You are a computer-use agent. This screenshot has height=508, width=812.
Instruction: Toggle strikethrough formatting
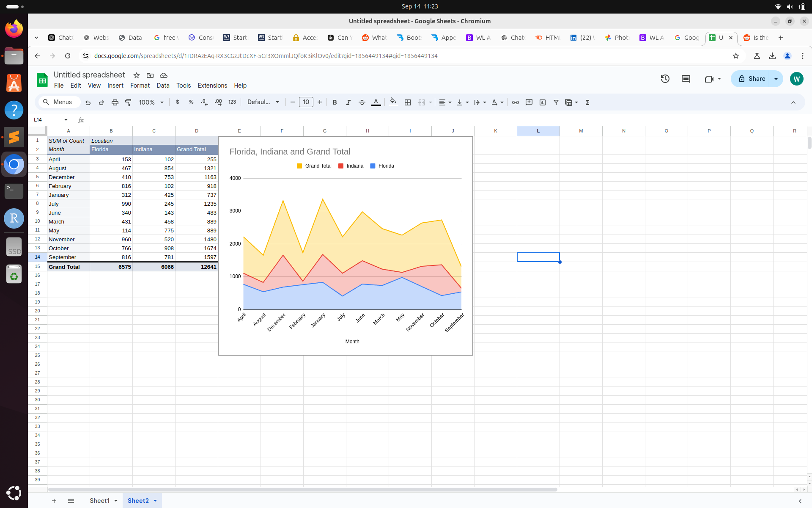point(362,102)
